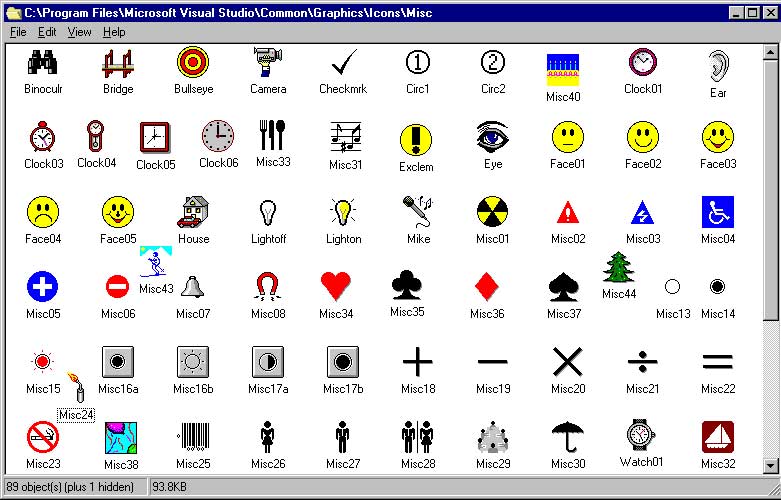Select the Face02 smiley icon
The width and height of the screenshot is (781, 500).
643,137
